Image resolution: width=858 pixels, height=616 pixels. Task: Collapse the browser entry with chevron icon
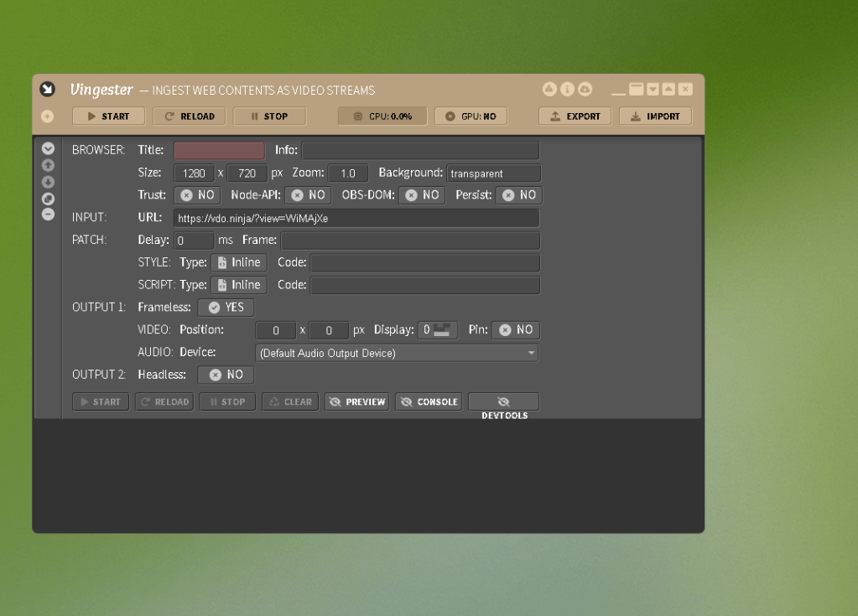click(x=48, y=148)
